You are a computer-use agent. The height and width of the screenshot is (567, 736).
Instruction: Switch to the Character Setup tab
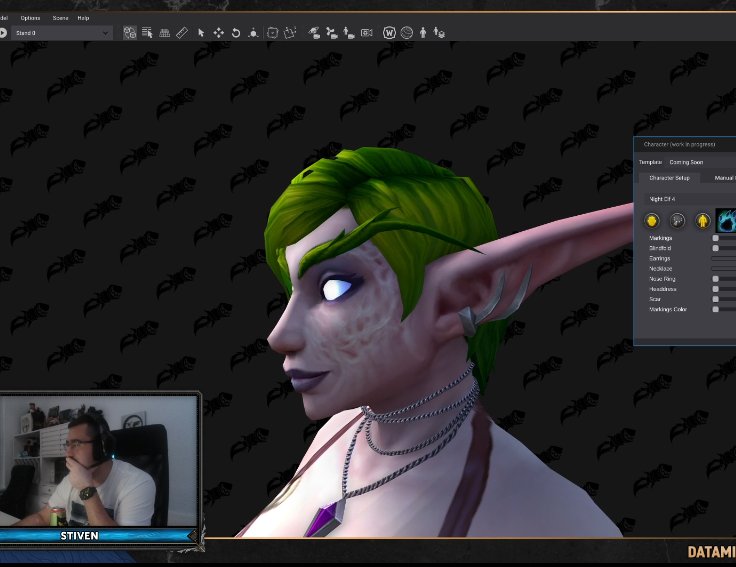pyautogui.click(x=669, y=178)
